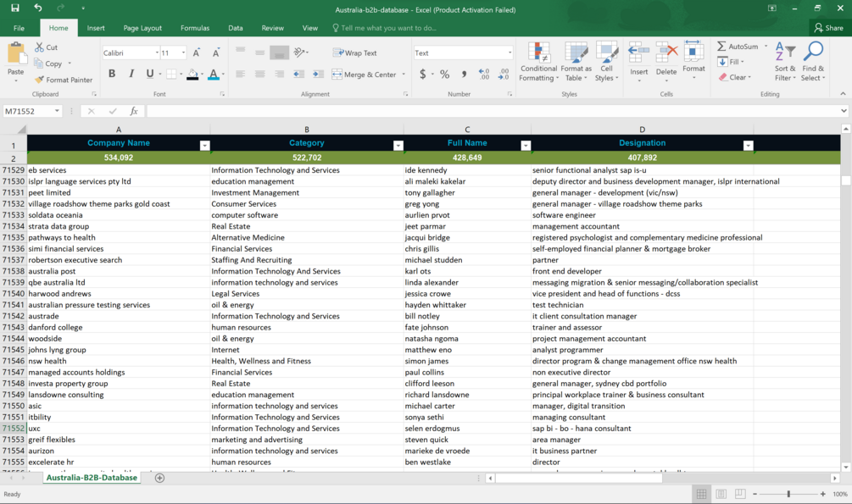Screen dimensions: 852x504
Task: Toggle Wrap Text on the selection
Action: tap(355, 53)
